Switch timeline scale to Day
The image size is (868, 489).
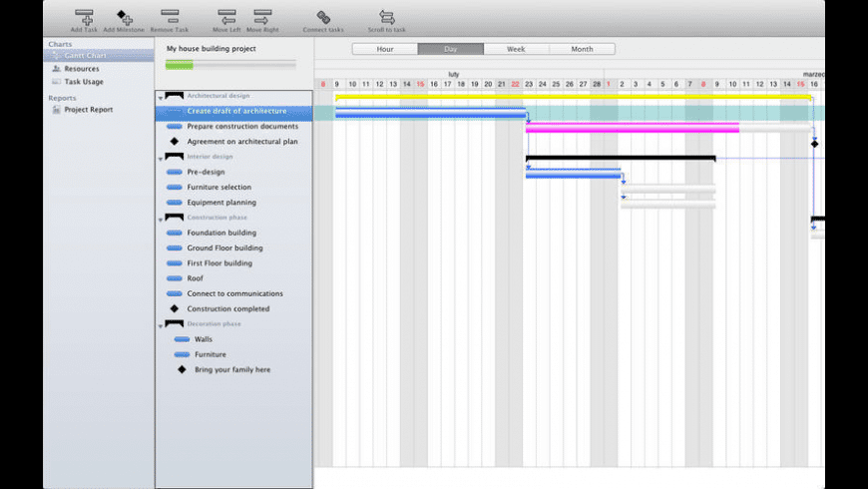click(451, 49)
